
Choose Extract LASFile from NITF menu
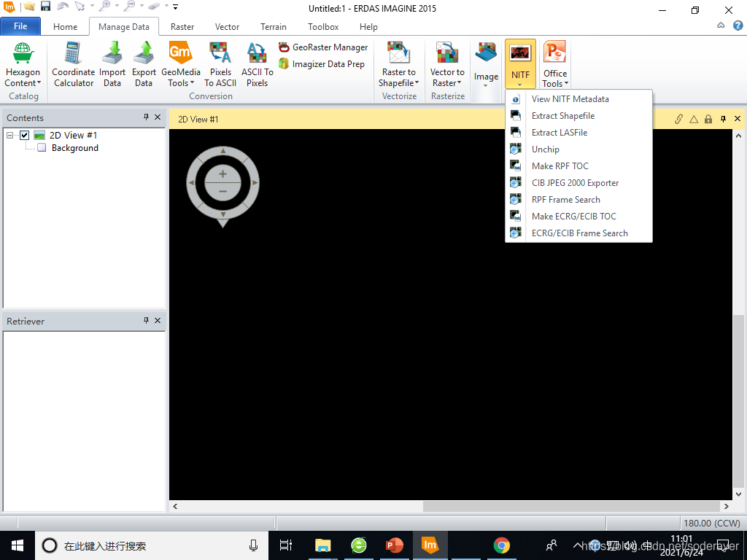[x=578, y=133]
